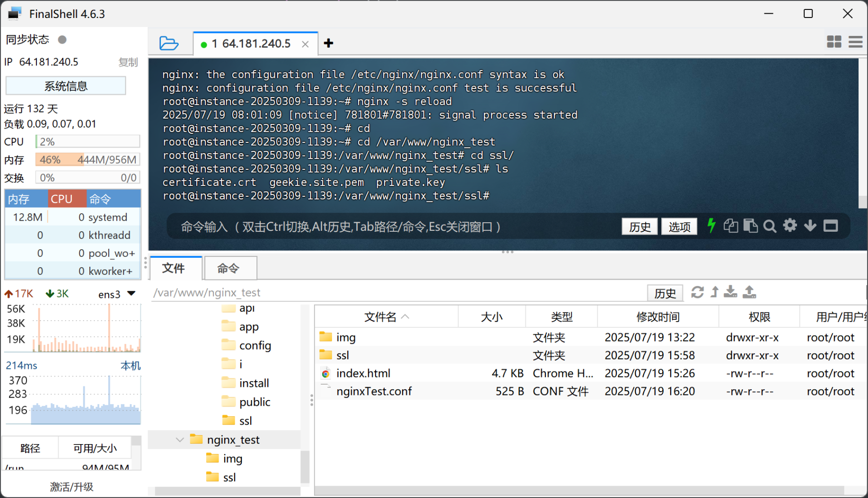Switch to the 命令 tab
Screen dimensions: 868x498
(x=228, y=269)
